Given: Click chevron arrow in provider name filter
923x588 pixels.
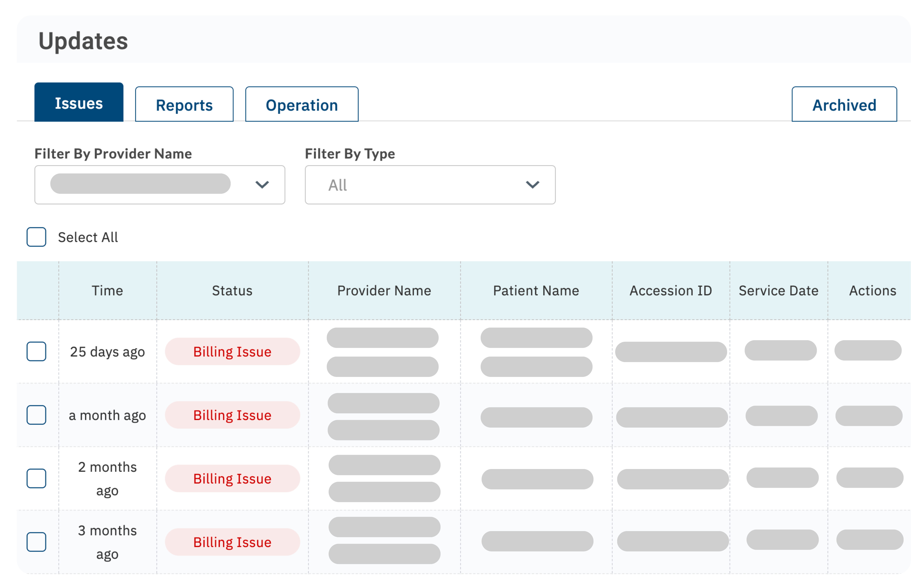Looking at the screenshot, I should [262, 185].
